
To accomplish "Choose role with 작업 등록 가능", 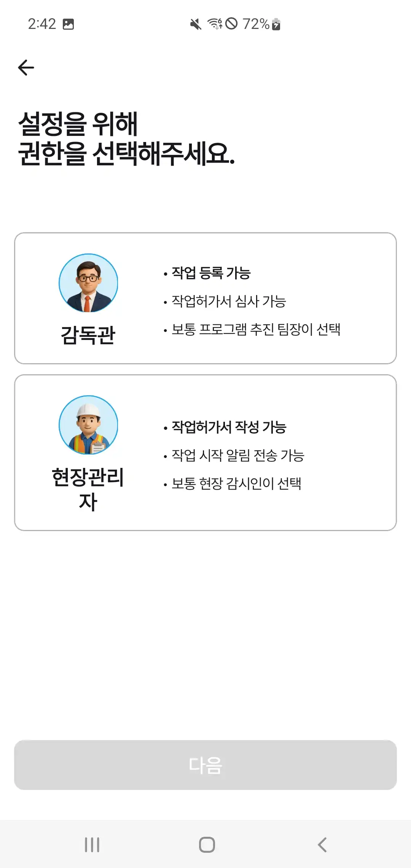I will [211, 273].
